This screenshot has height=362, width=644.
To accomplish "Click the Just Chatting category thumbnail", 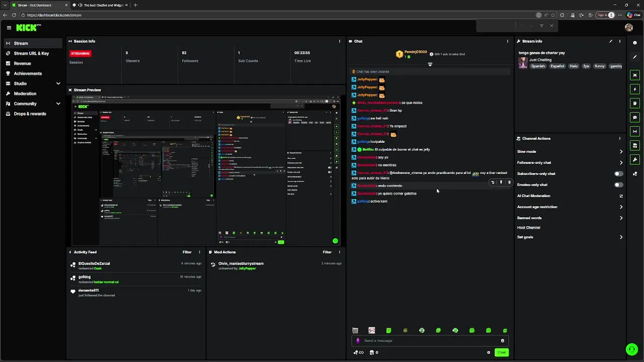I will pyautogui.click(x=523, y=63).
